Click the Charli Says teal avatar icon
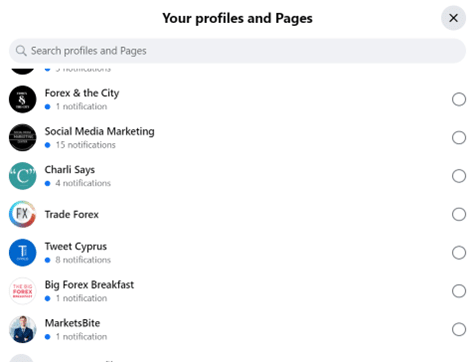 pos(23,176)
